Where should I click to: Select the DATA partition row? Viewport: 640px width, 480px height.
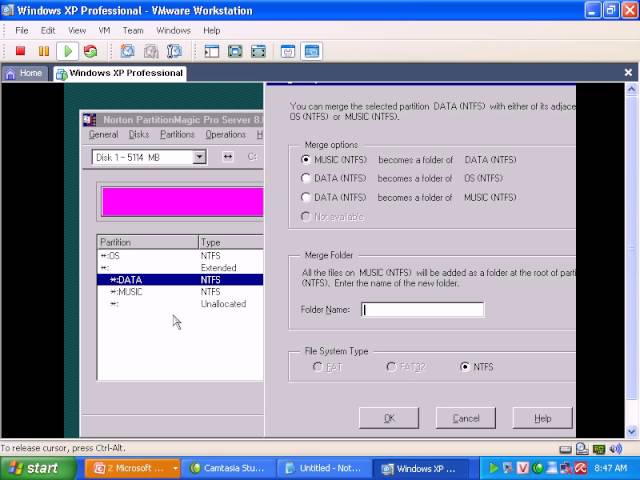pos(180,280)
